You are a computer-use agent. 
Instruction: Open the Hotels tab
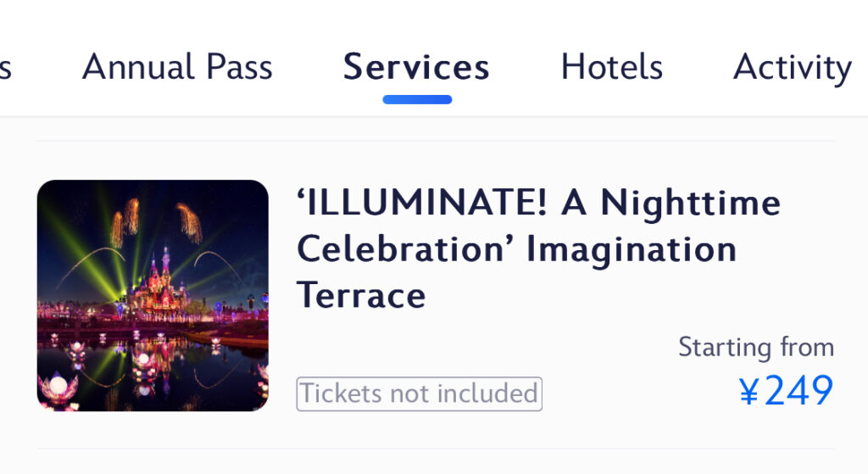click(612, 67)
